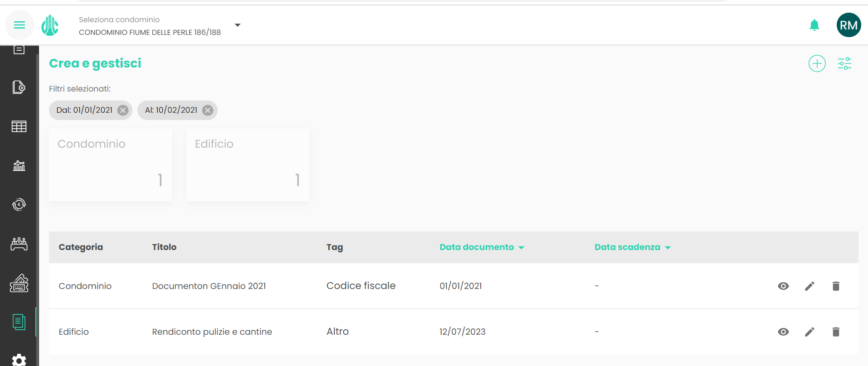Delete the Rendiconto pulizie e cantine row

(836, 332)
